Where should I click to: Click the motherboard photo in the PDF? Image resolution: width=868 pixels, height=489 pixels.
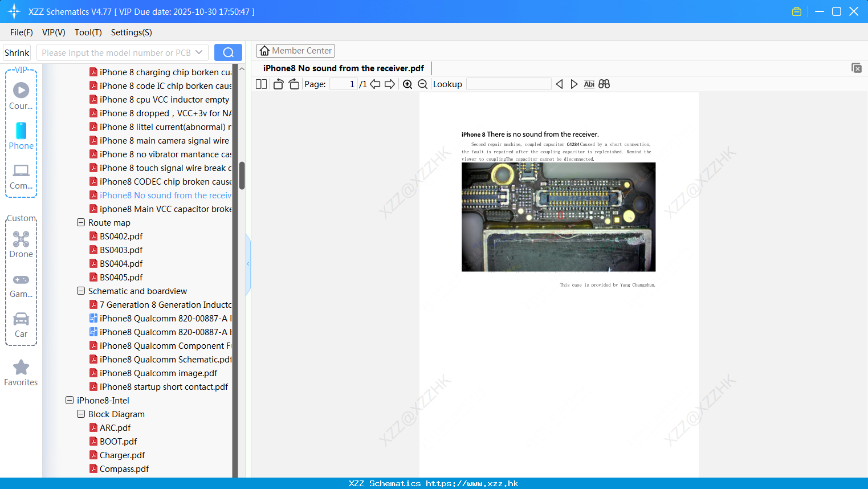click(x=559, y=217)
